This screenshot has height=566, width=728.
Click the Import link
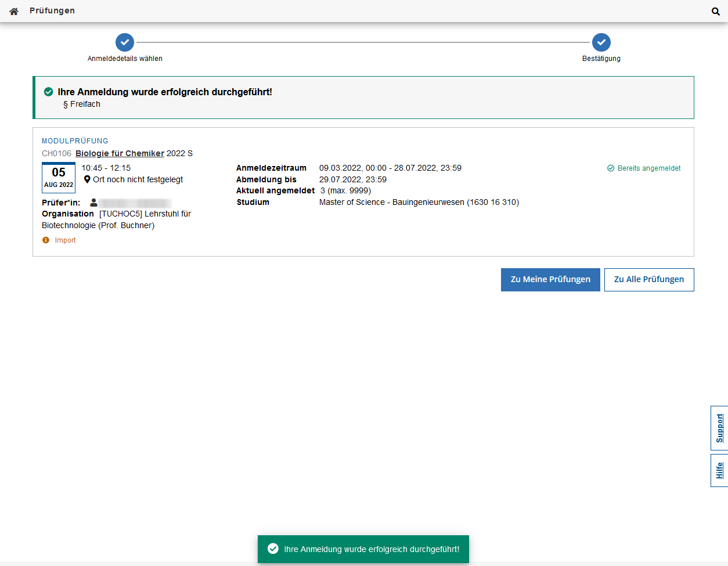click(65, 240)
